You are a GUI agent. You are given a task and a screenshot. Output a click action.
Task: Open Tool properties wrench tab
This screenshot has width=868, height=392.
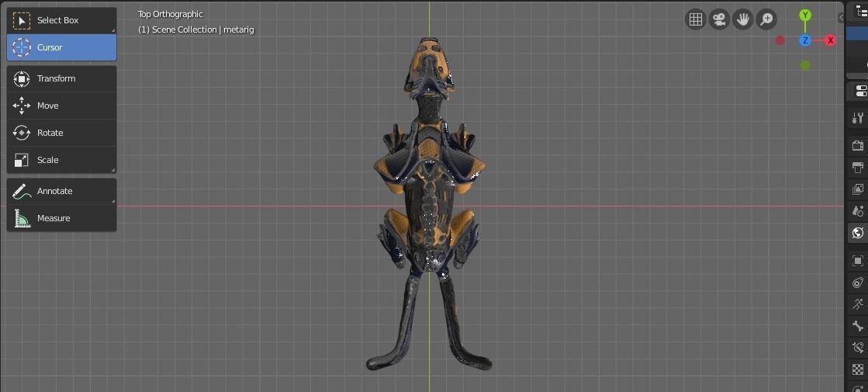click(x=858, y=117)
